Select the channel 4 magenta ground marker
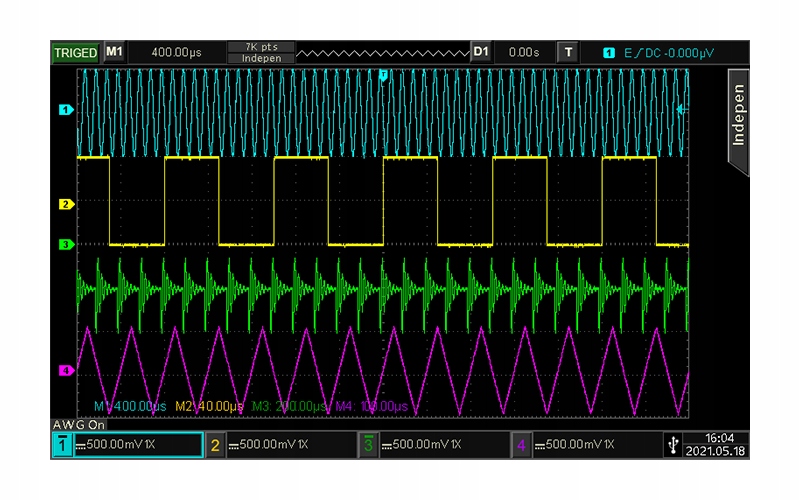Screen dimensions: 800x500 click(x=66, y=370)
